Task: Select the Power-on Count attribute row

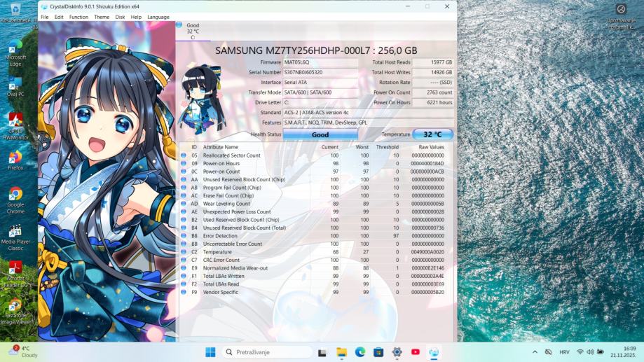Action: pyautogui.click(x=316, y=172)
